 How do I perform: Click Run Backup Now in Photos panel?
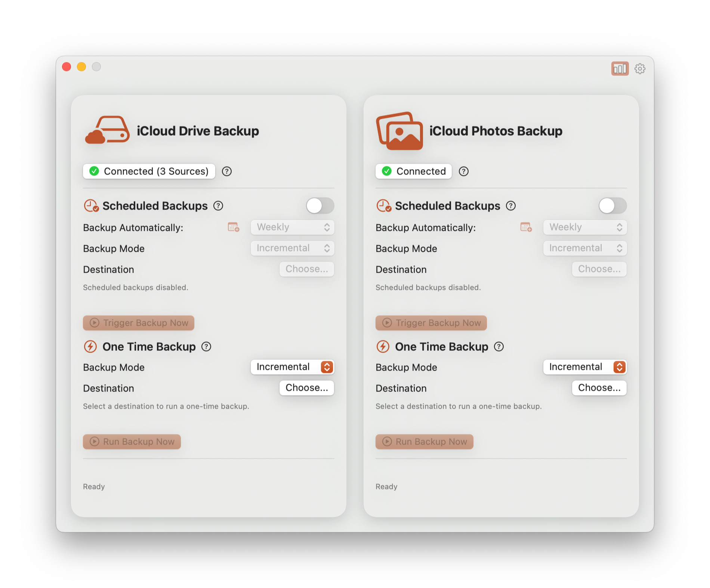(x=425, y=442)
